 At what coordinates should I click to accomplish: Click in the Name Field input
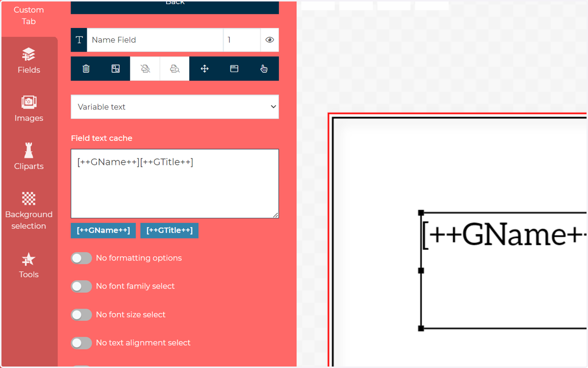[155, 40]
